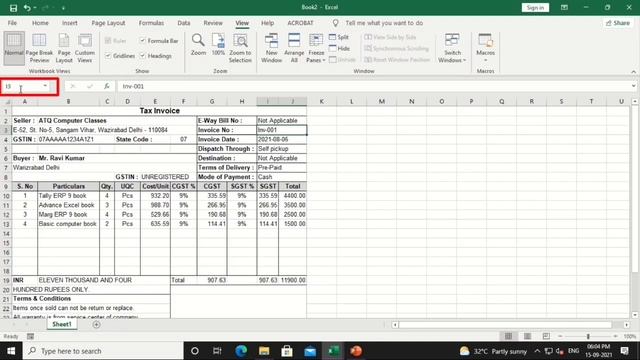
Task: Open Microsoft Edge from taskbar
Action: click(x=241, y=351)
